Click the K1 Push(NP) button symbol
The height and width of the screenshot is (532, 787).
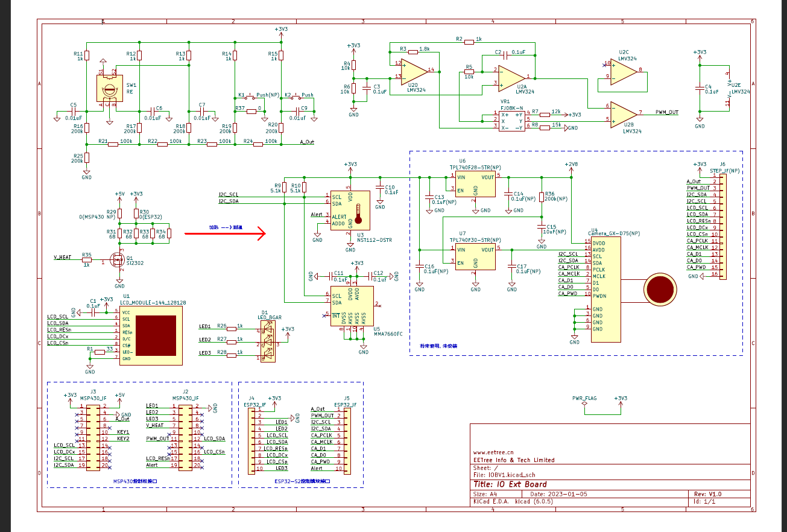coord(249,97)
